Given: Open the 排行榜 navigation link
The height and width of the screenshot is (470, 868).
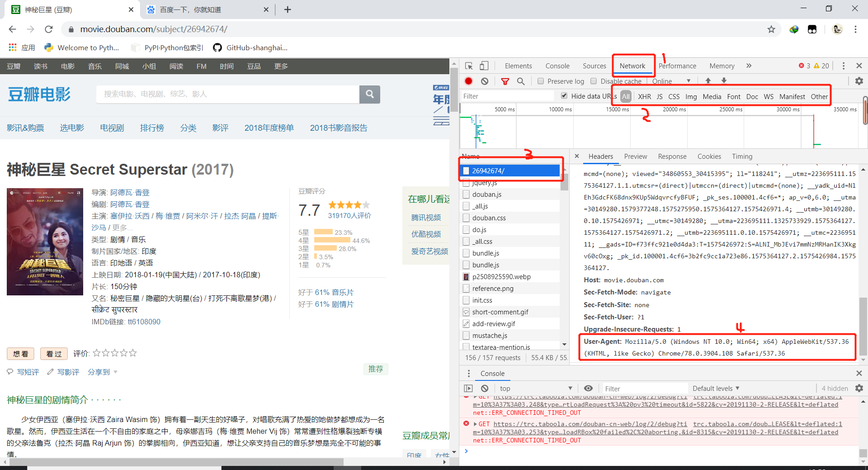Looking at the screenshot, I should pos(152,128).
